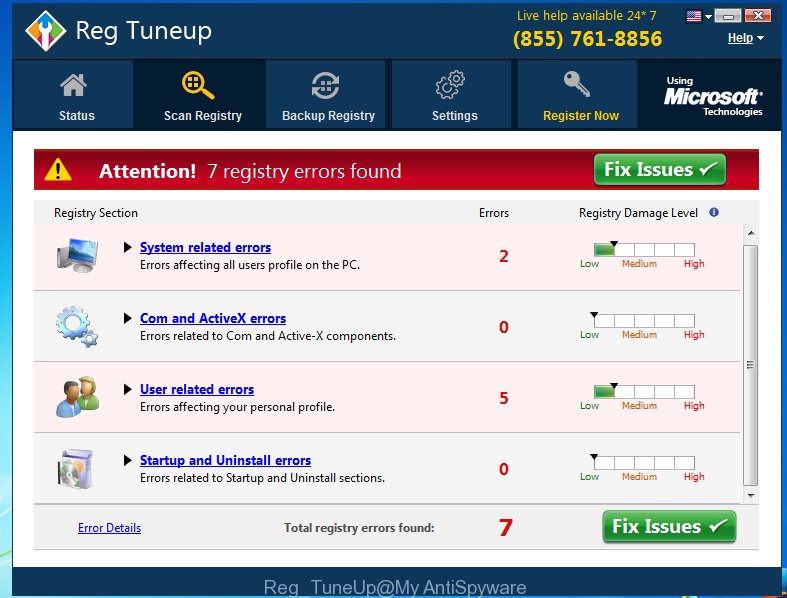Click 'Total registry errors found:' label
This screenshot has width=787, height=598.
point(359,528)
